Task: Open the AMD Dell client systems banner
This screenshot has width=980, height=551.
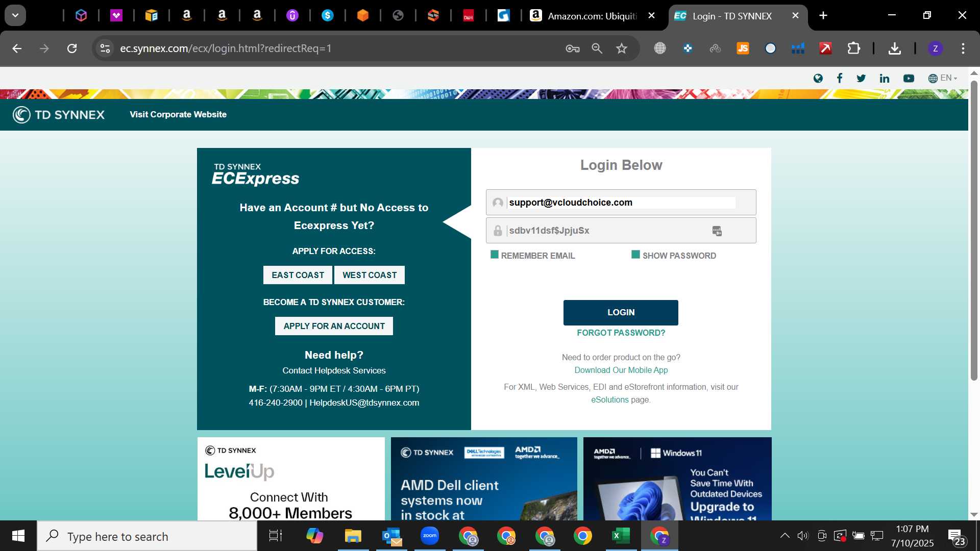Action: [484, 479]
